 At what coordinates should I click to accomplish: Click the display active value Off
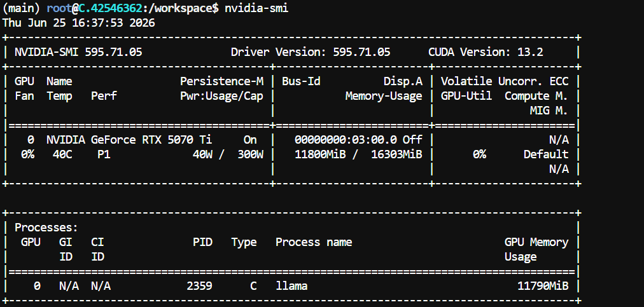tap(412, 140)
